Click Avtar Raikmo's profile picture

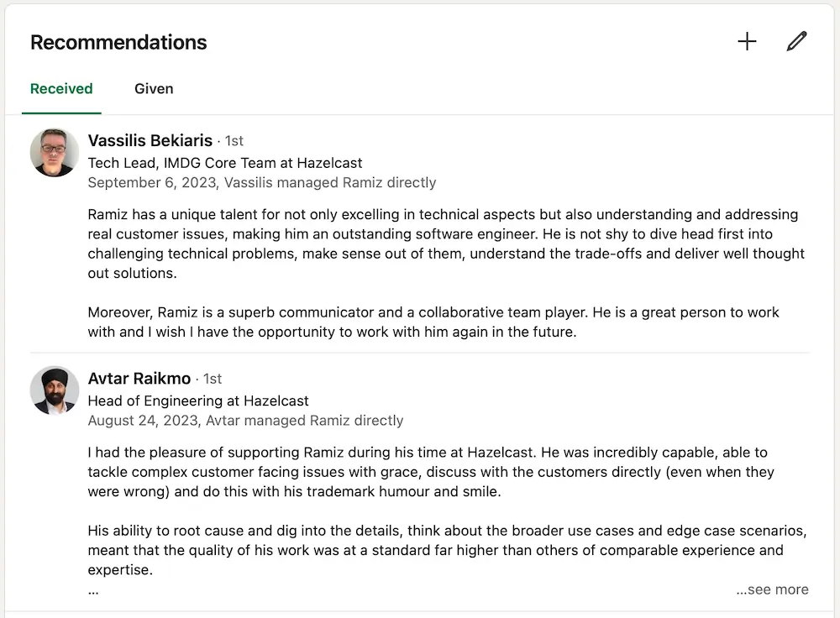[x=54, y=390]
